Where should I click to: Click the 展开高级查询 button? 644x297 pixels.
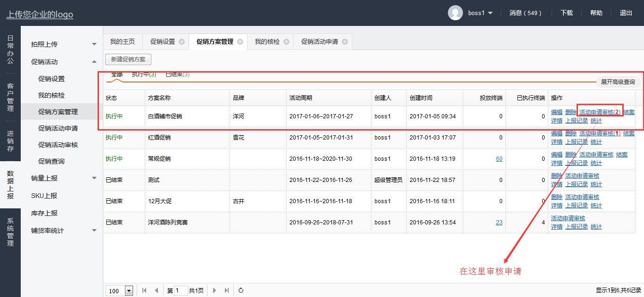[x=618, y=82]
